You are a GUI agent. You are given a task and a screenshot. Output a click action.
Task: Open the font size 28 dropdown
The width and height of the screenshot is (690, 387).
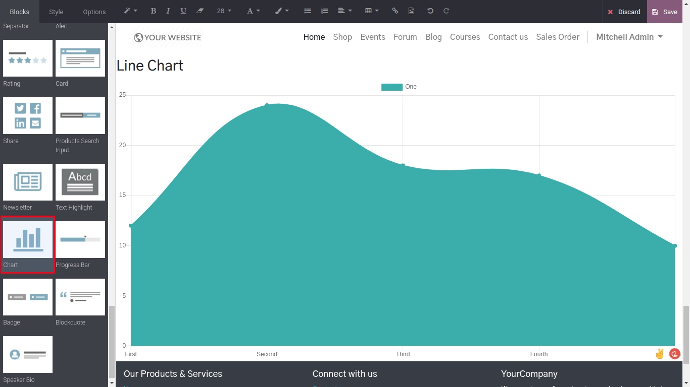tap(224, 11)
